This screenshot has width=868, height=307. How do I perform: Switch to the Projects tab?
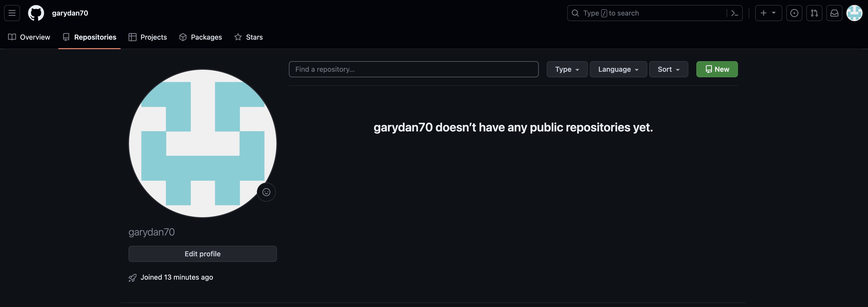(x=148, y=37)
